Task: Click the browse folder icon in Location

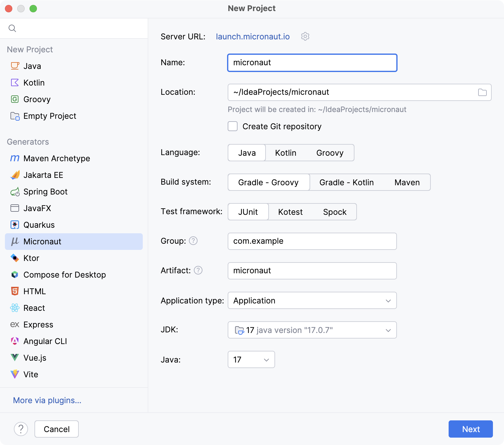Action: coord(482,92)
